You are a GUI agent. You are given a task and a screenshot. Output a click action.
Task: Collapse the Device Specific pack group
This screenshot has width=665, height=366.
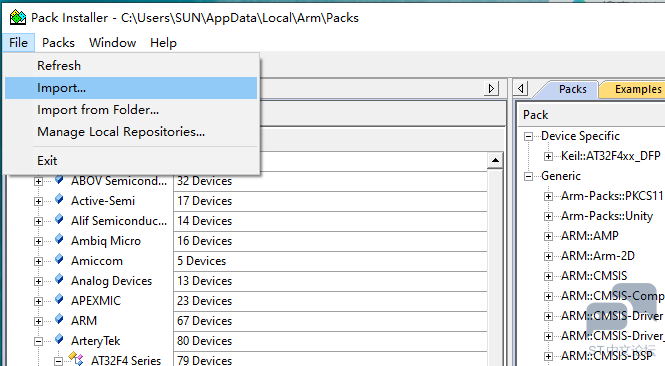click(528, 137)
